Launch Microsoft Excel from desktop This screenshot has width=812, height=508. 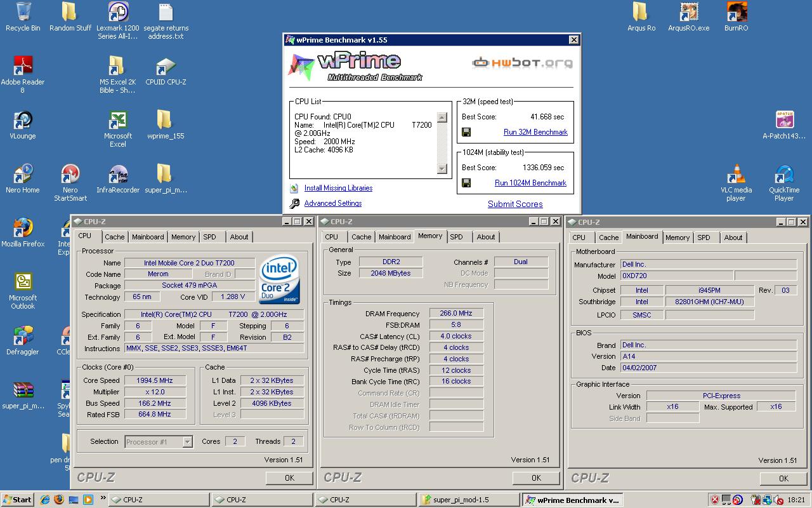[117, 129]
